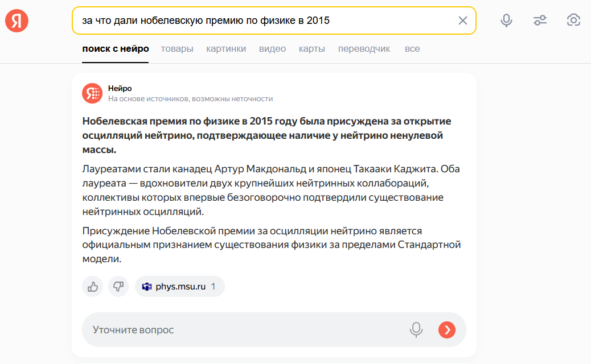Click the source count number 1
This screenshot has width=591, height=364.
click(213, 287)
